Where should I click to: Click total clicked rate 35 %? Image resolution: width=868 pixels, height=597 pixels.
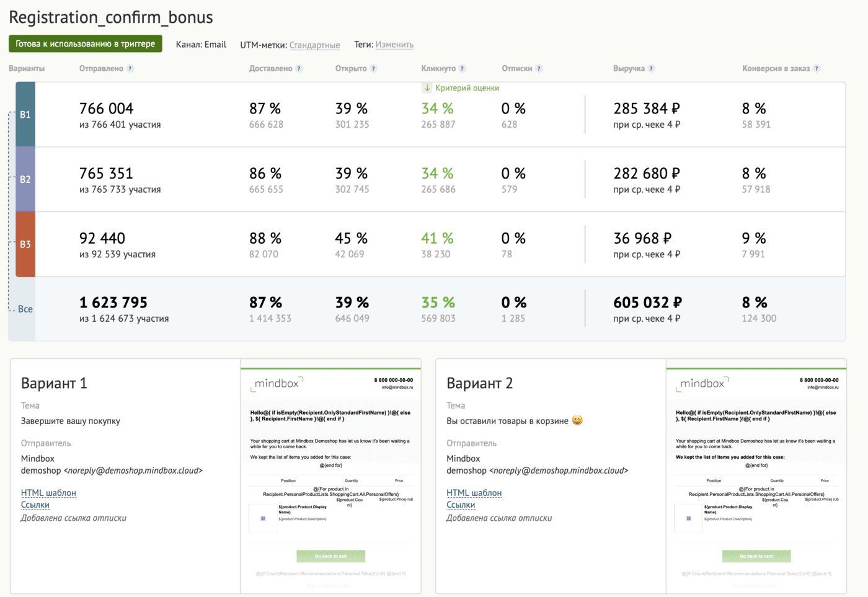point(438,303)
